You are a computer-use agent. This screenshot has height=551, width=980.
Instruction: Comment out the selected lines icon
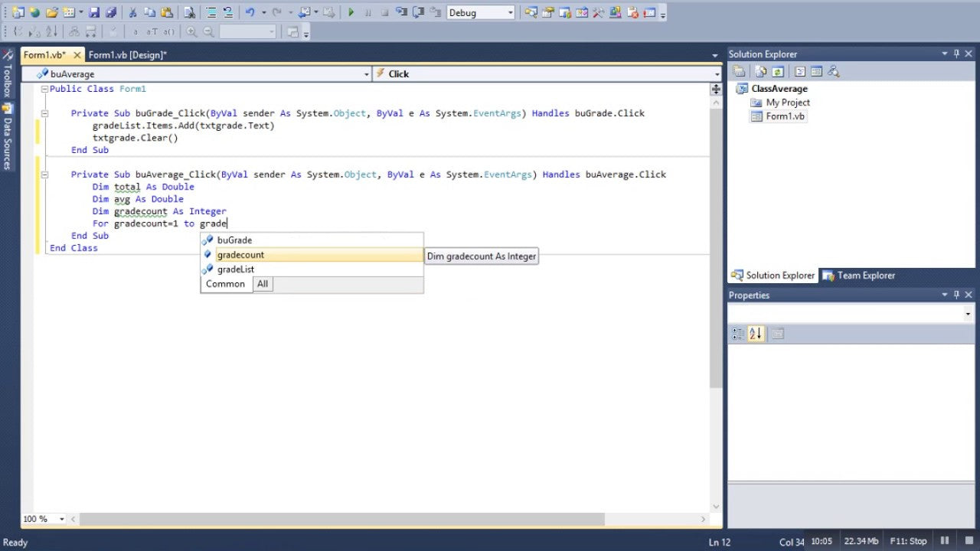211,12
